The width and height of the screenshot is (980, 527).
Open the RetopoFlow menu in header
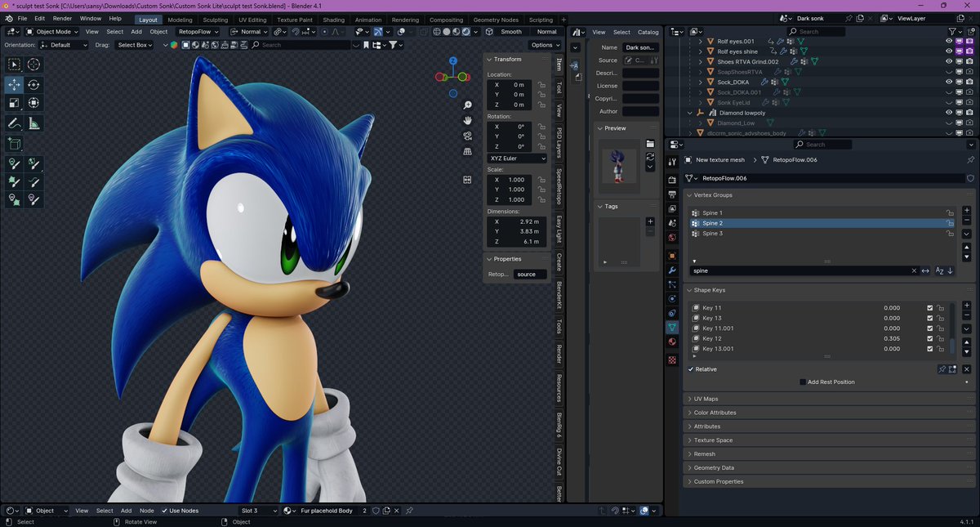199,32
